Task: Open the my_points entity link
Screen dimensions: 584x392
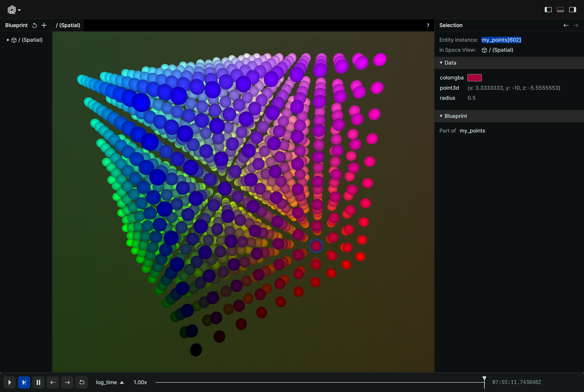Action: (472, 131)
